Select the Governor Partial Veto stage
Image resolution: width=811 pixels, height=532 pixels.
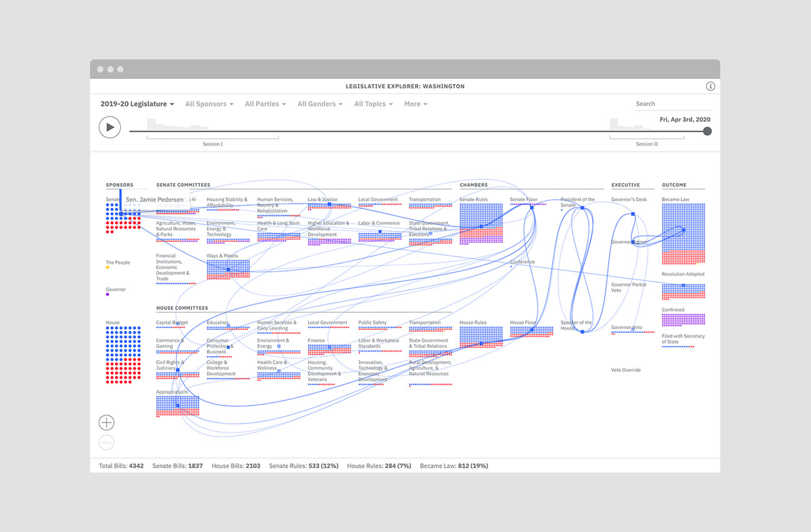629,287
